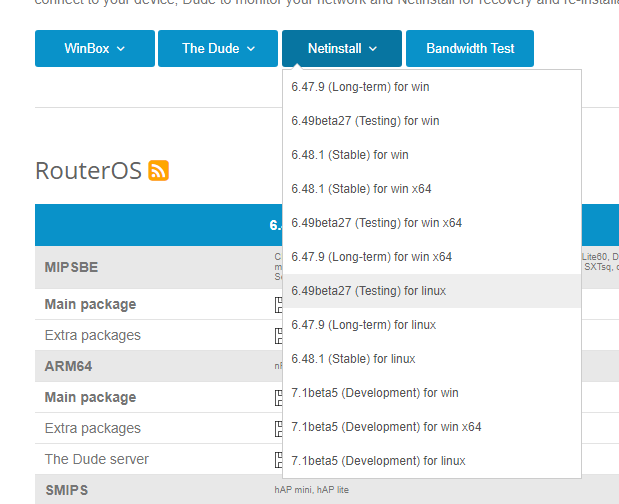Viewport: 619px width, 504px height.
Task: Choose 6.48.1 (Stable) for linux
Action: click(432, 359)
